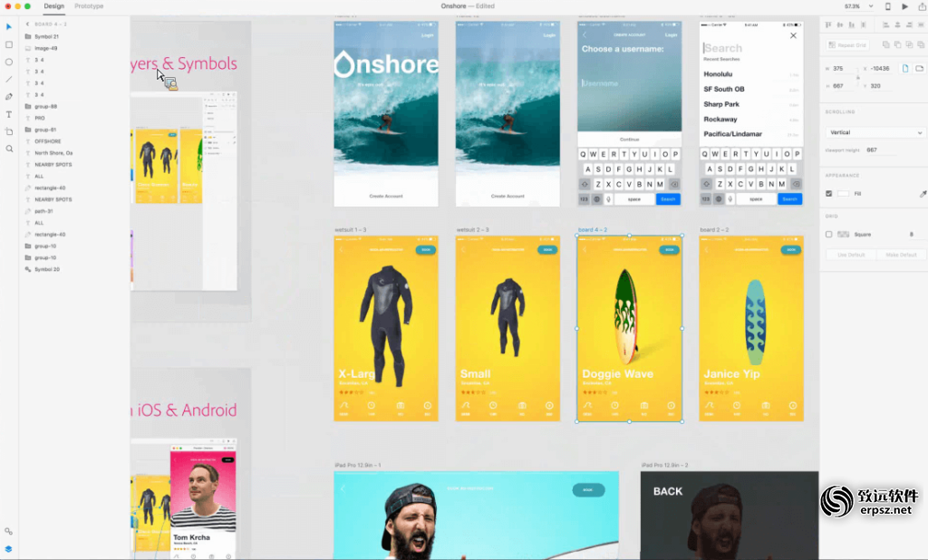Switch to the Design tab
Viewport: 928px width, 560px height.
pyautogui.click(x=53, y=6)
